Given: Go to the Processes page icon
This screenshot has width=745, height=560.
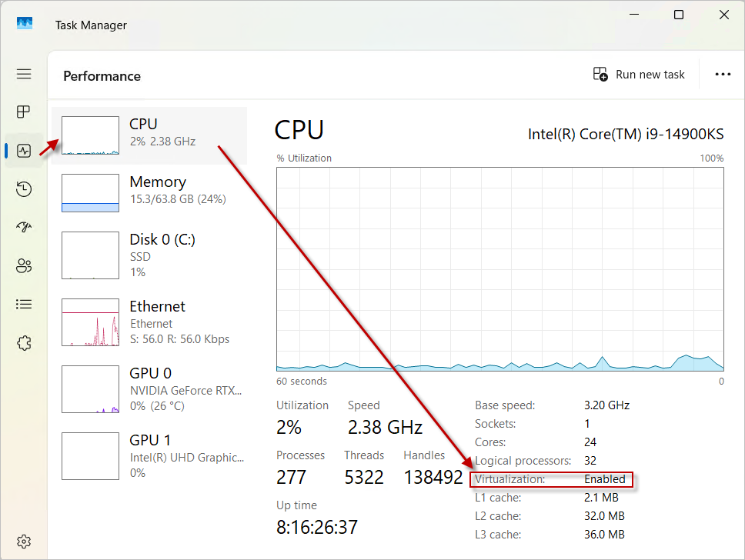Looking at the screenshot, I should 24,112.
